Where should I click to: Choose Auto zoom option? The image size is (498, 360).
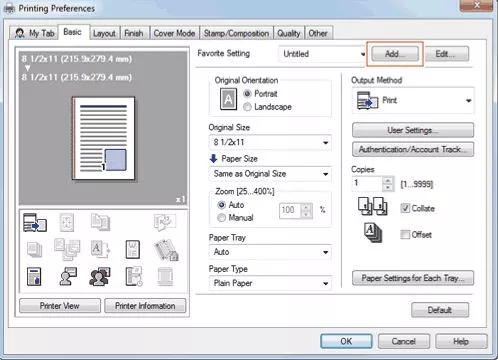tap(221, 205)
